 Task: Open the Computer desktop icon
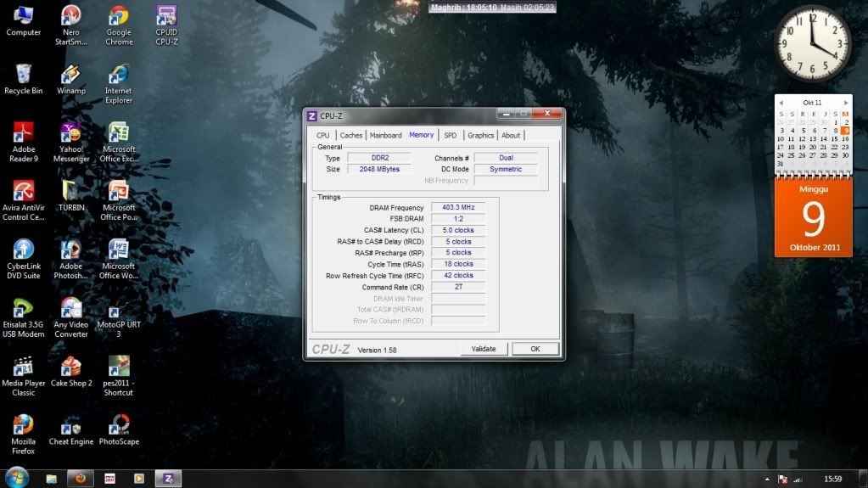coord(23,21)
